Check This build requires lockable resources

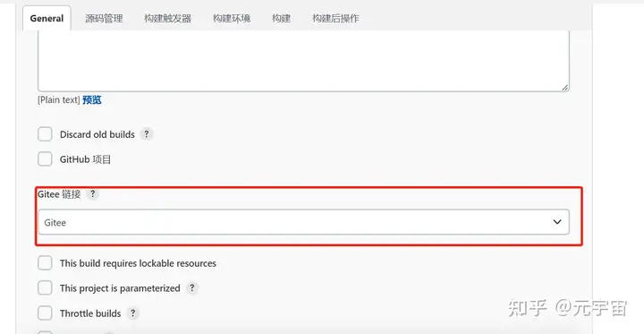click(x=46, y=263)
